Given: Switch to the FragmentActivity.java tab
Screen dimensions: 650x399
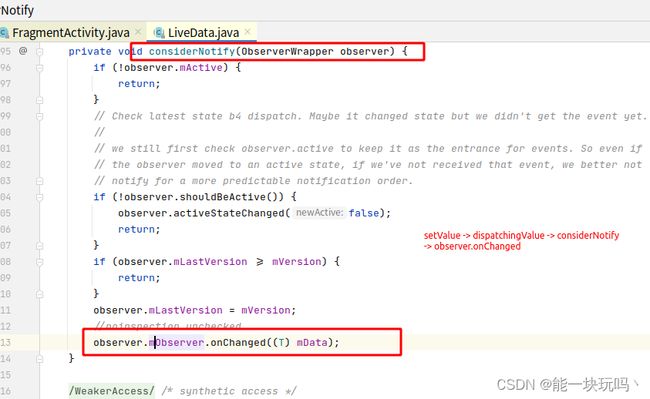Looking at the screenshot, I should pyautogui.click(x=70, y=32).
